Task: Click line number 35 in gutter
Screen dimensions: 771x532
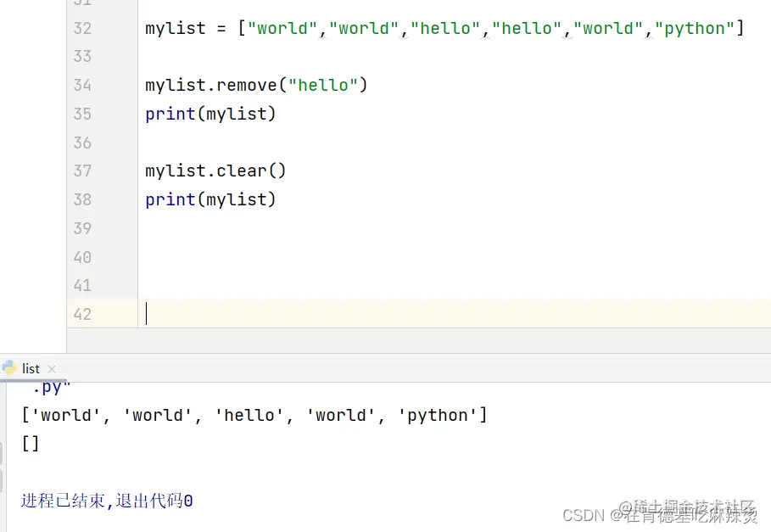Action: click(x=82, y=114)
